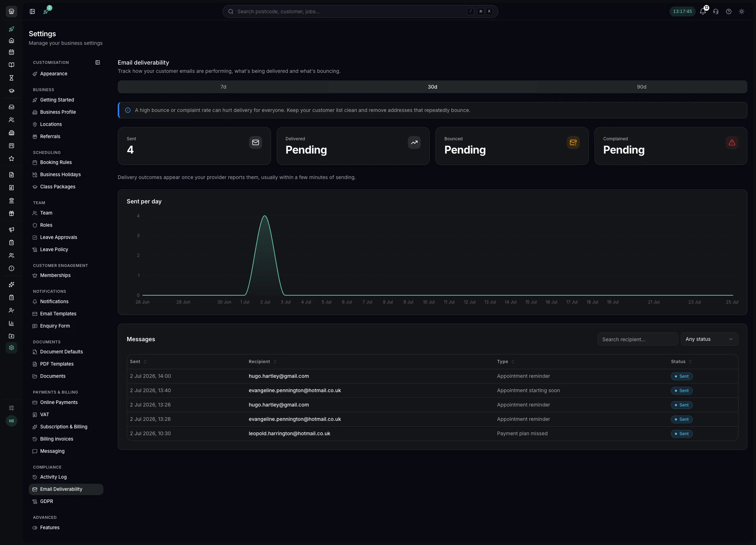756x545 pixels.
Task: Open the pound receipt icon in left rail
Action: (x=11, y=188)
